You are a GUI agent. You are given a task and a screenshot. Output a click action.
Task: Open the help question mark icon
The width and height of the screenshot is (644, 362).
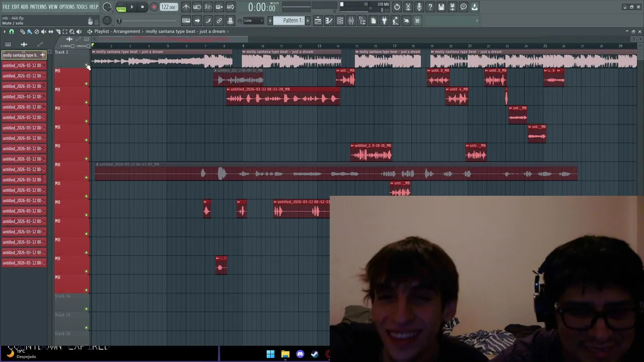[430, 7]
